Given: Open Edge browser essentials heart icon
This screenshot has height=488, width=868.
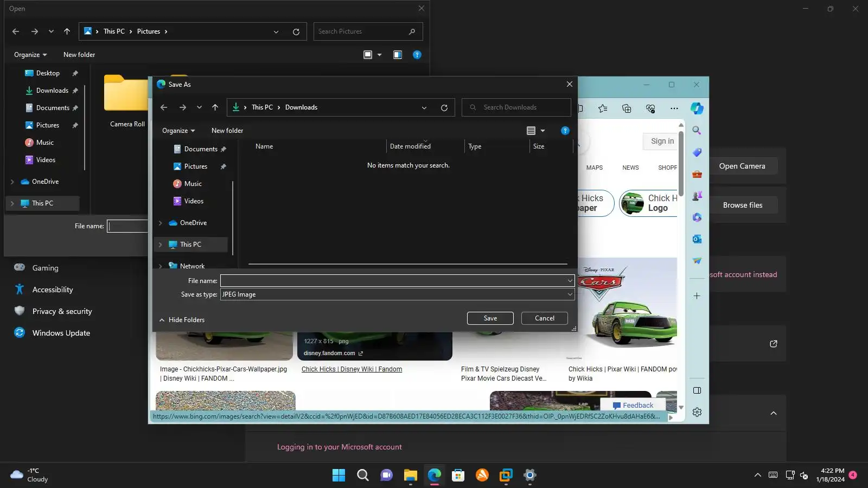Looking at the screenshot, I should tap(650, 108).
